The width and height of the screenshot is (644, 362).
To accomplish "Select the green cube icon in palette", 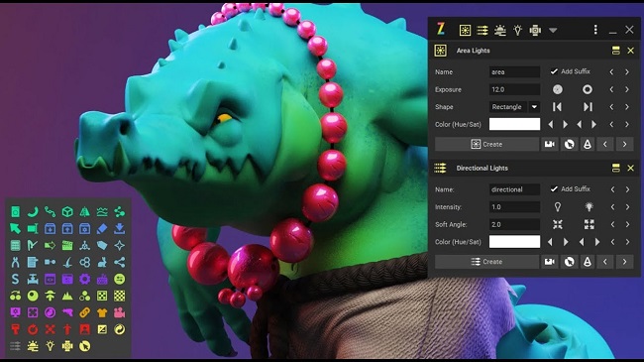I will [67, 212].
